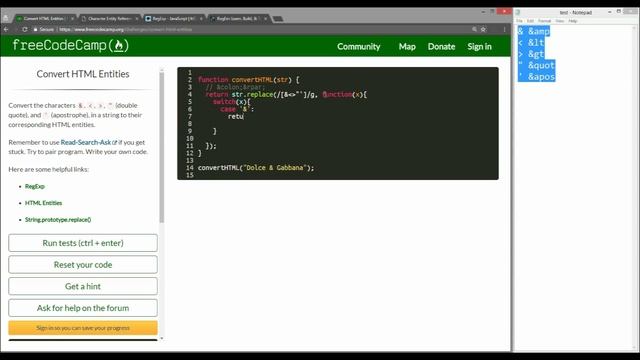Switch to Convert HTML Entities tab

(x=43, y=19)
